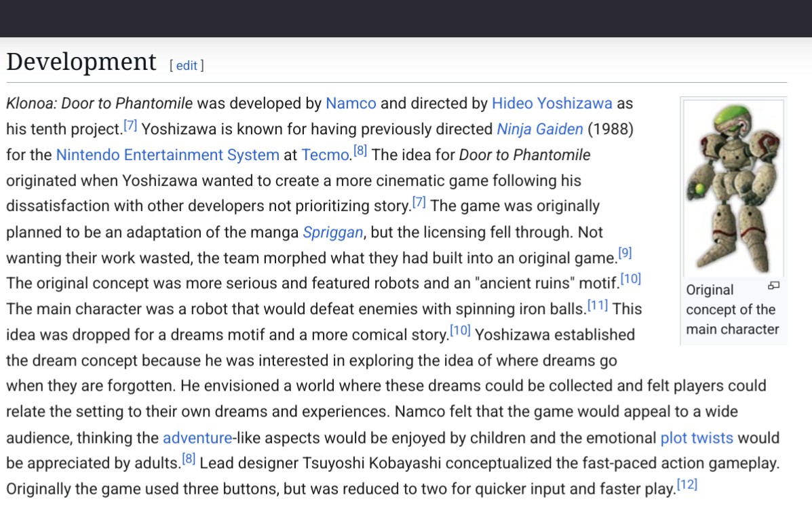Viewport: 812px width, 508px height.
Task: Open citation 10 after 'ancient ruins' motif
Action: point(631,279)
